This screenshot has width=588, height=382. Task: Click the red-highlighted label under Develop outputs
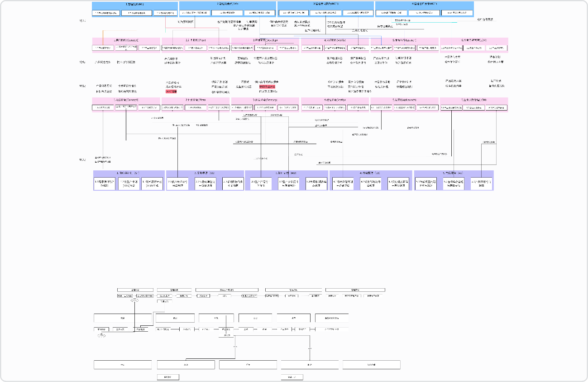[x=267, y=86]
